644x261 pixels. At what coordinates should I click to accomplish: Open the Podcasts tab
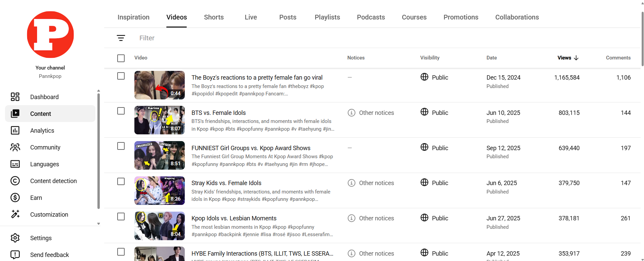coord(371,17)
